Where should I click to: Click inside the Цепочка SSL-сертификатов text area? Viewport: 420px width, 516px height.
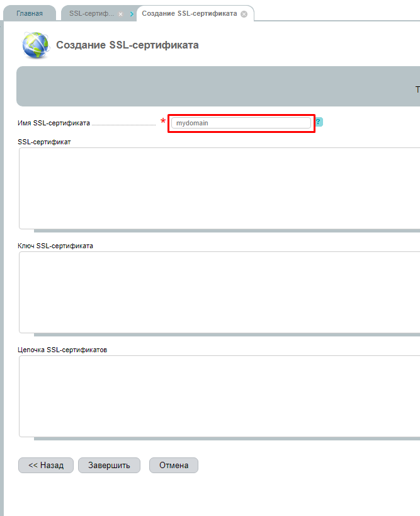coord(219,396)
